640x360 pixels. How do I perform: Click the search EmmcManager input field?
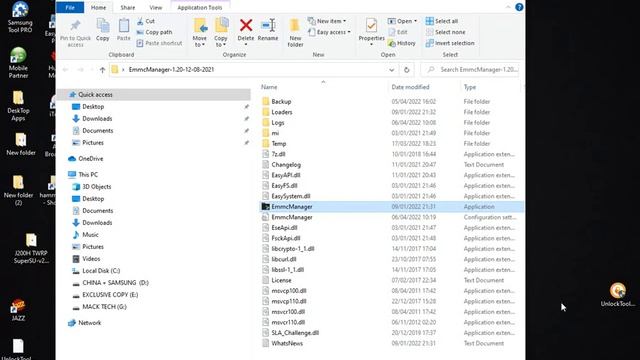470,70
